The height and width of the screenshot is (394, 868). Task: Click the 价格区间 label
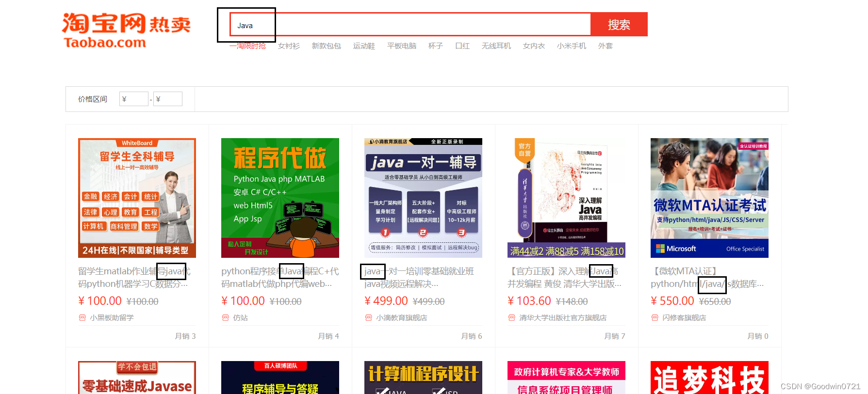tap(93, 99)
